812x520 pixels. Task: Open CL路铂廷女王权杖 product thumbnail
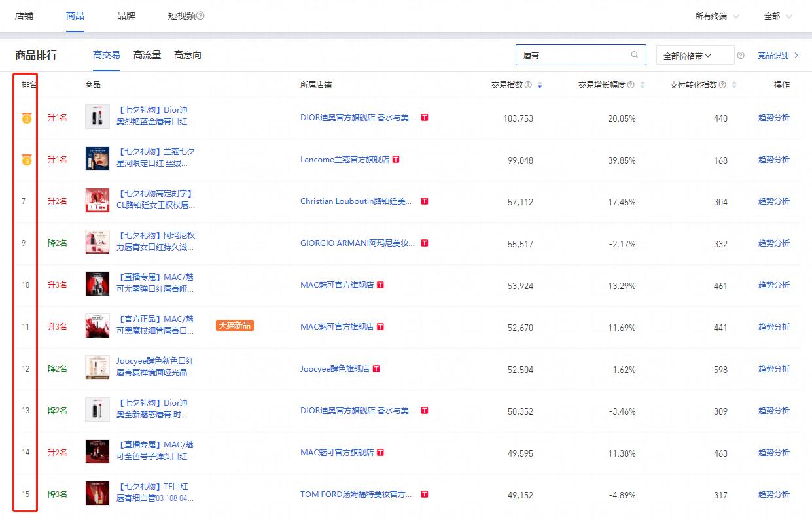click(97, 200)
